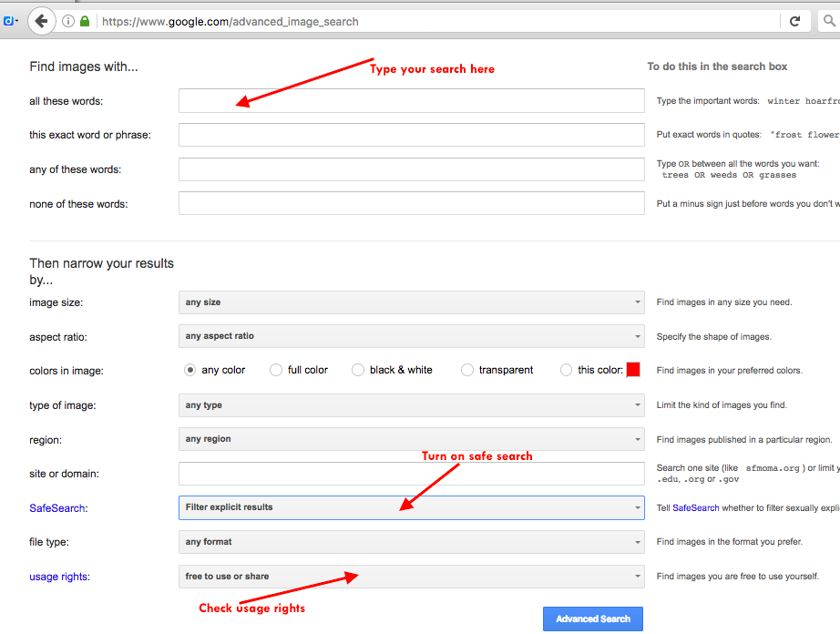Select the 'this color' radio button
840x634 pixels.
click(566, 370)
